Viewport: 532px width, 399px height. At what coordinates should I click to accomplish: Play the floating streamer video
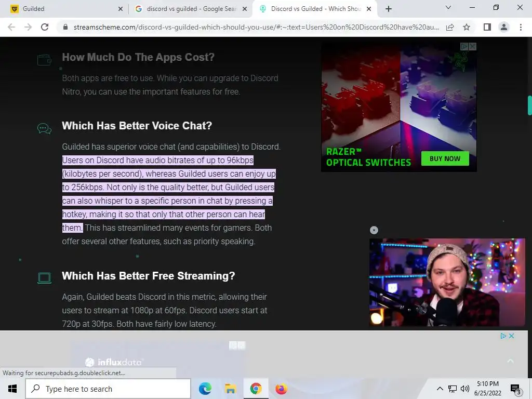[447, 282]
